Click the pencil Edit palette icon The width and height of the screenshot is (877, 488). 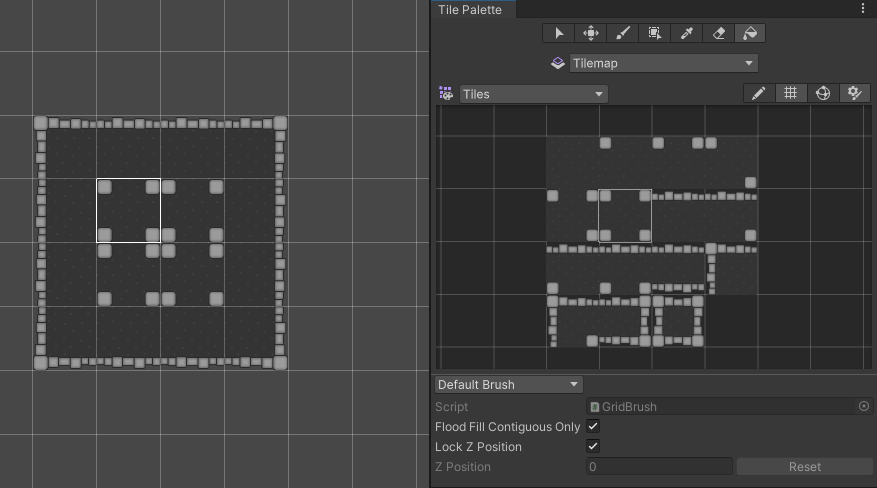click(759, 93)
